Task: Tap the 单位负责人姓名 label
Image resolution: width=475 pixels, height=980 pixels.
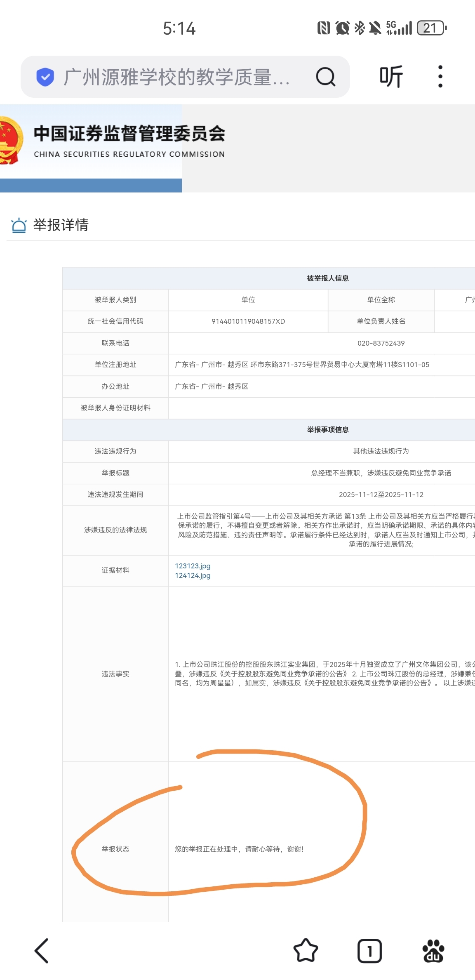Action: click(381, 321)
